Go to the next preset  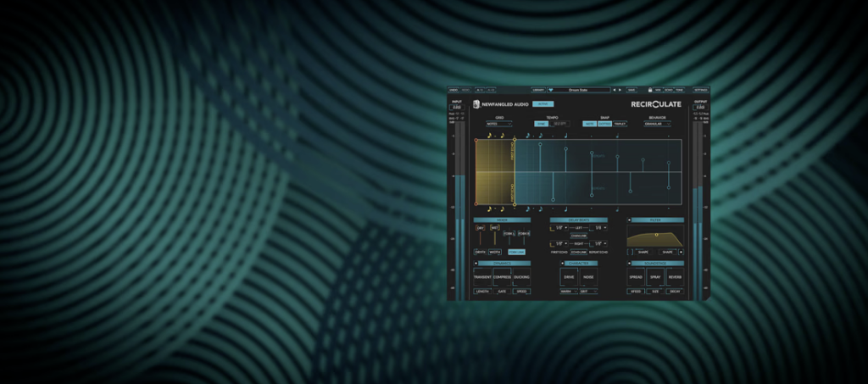click(620, 90)
